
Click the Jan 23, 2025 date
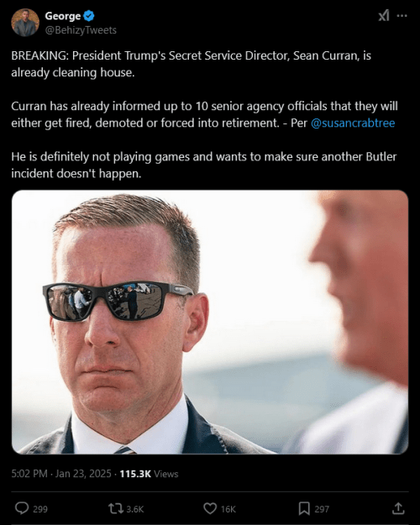(83, 474)
